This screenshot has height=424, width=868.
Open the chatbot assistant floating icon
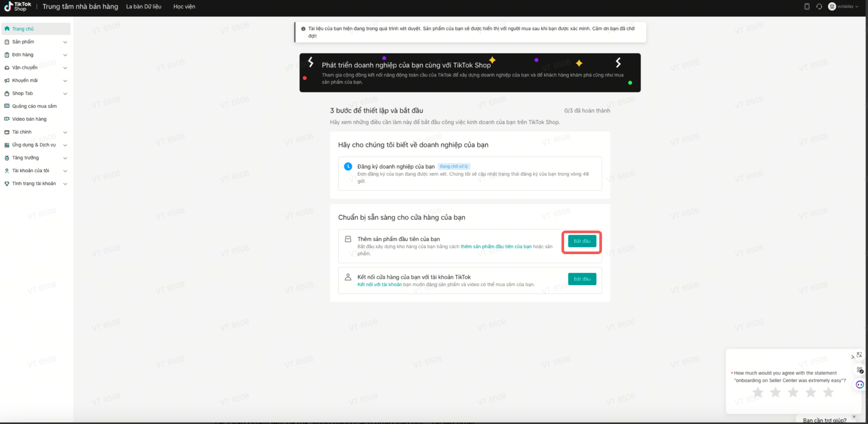(x=860, y=385)
